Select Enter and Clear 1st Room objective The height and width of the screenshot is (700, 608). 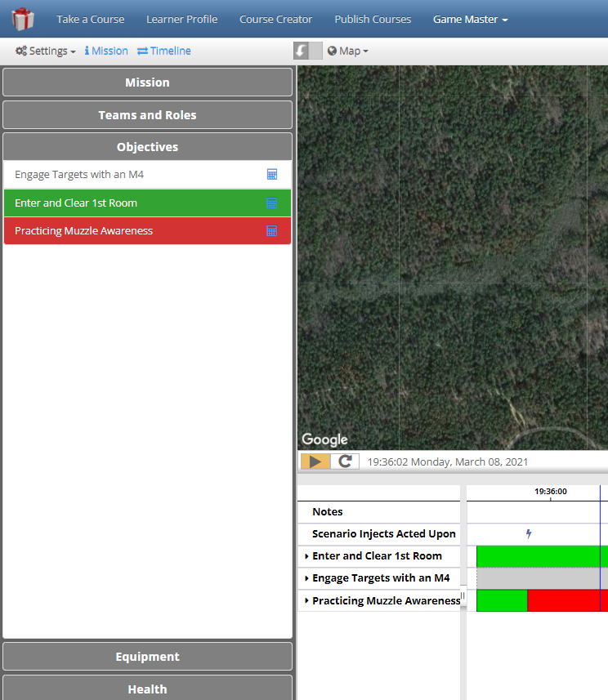pyautogui.click(x=147, y=203)
